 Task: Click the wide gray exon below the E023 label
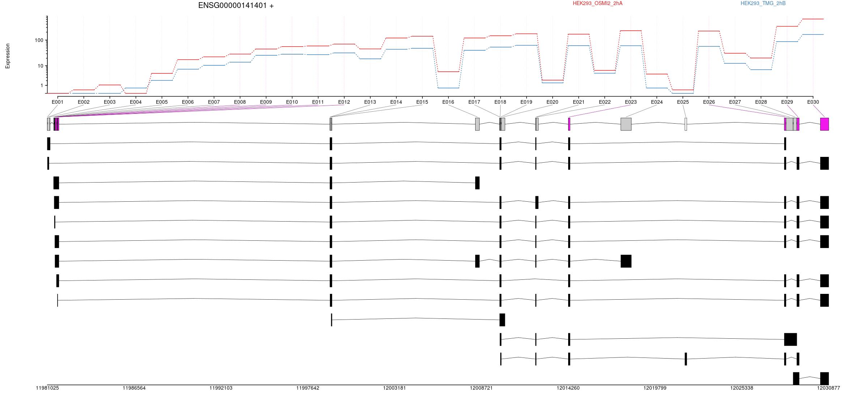(626, 124)
